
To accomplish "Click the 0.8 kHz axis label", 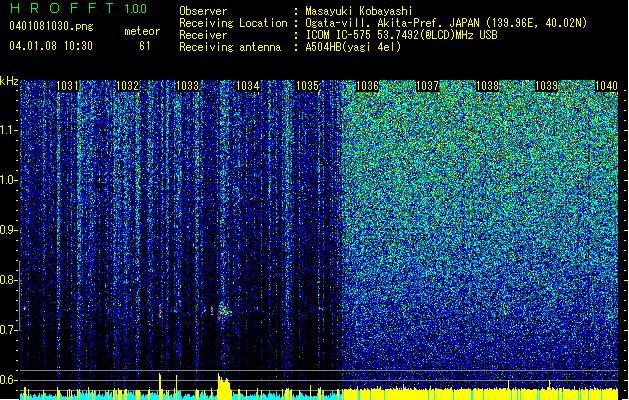I will [x=8, y=280].
